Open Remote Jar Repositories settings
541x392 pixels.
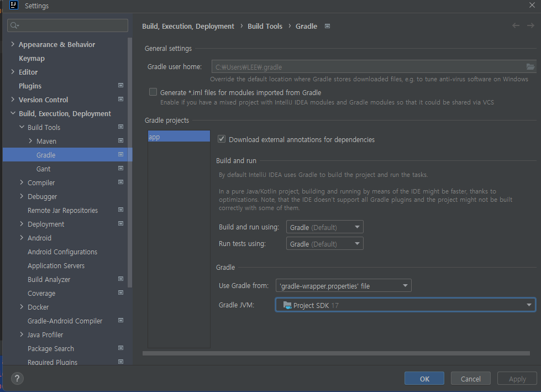tap(63, 210)
